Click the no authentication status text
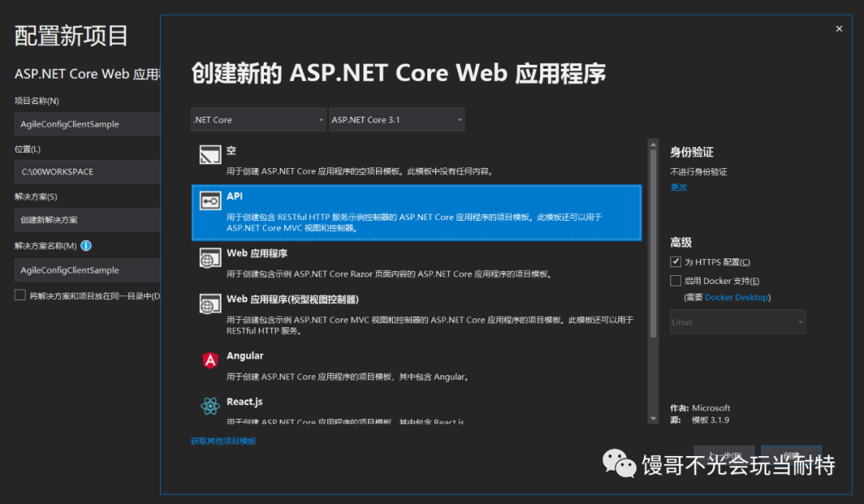This screenshot has height=504, width=864. point(698,171)
